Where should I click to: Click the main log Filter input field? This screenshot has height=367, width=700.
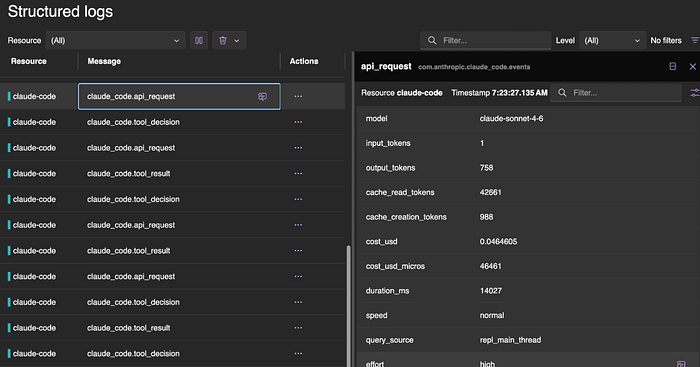486,41
